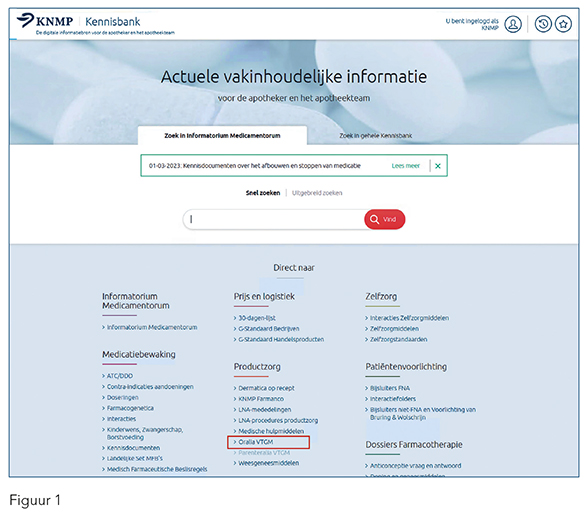The width and height of the screenshot is (587, 515).
Task: Open the Doseringen link
Action: pyautogui.click(x=122, y=397)
